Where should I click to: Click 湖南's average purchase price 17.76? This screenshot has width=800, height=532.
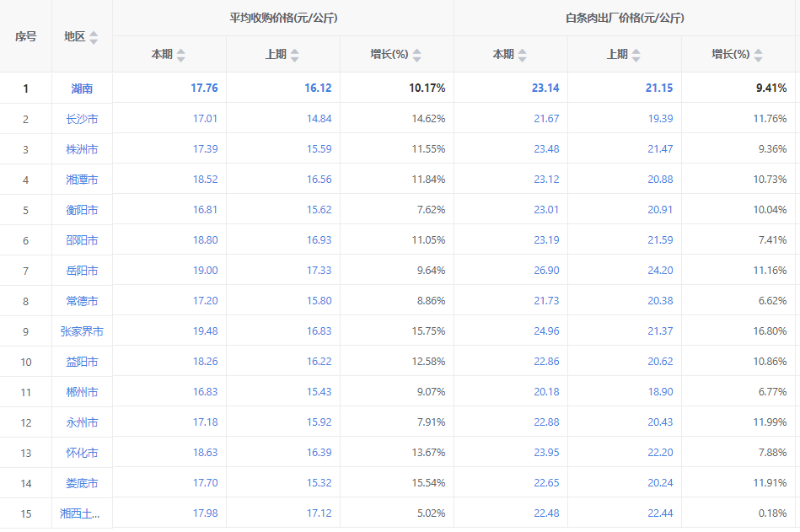[x=204, y=89]
